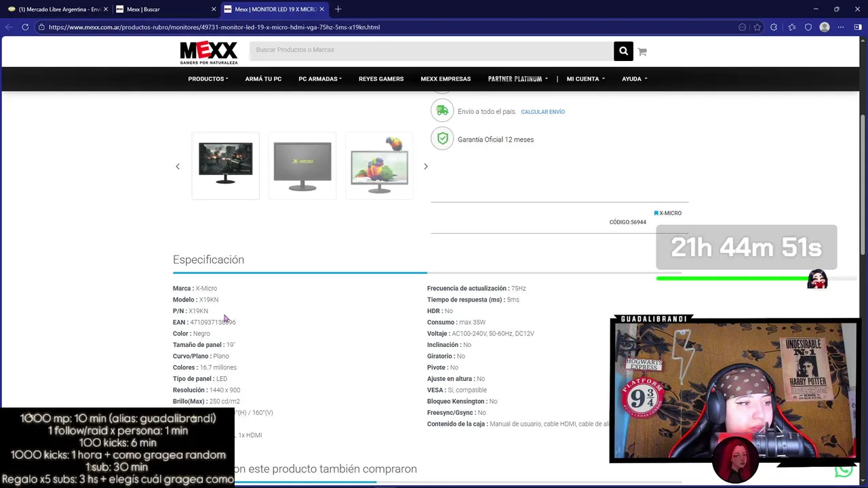This screenshot has width=868, height=488.
Task: Click the Garantía Oficial 12 meses text
Action: point(496,140)
